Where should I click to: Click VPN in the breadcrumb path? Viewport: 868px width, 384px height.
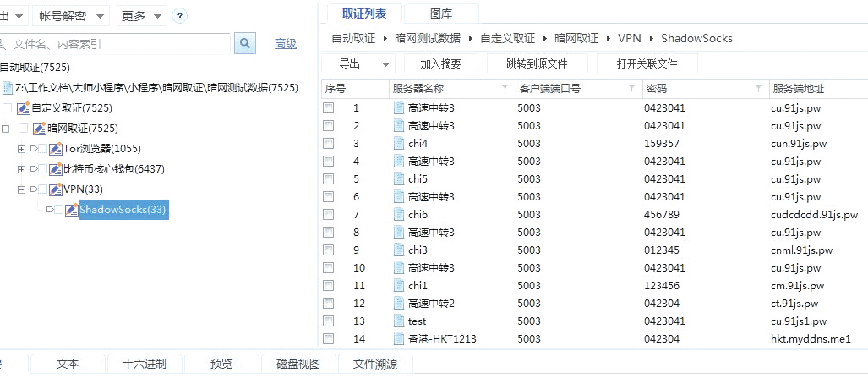click(630, 38)
